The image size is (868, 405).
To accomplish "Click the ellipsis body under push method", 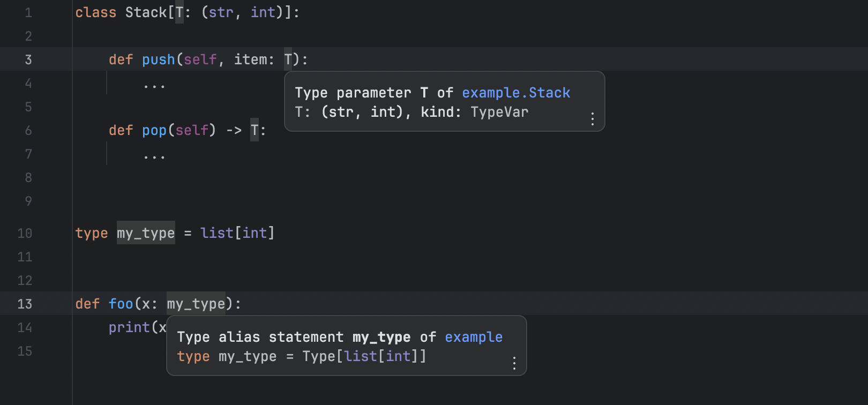I will [x=154, y=85].
